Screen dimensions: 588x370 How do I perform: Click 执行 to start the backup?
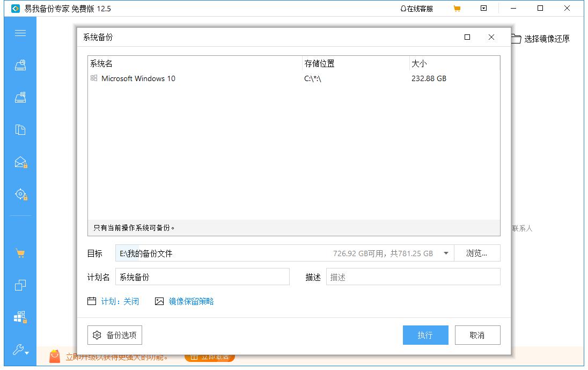pyautogui.click(x=425, y=335)
